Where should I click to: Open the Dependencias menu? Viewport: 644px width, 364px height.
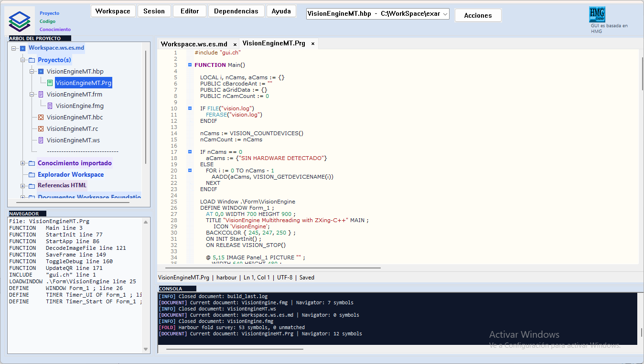click(x=236, y=11)
